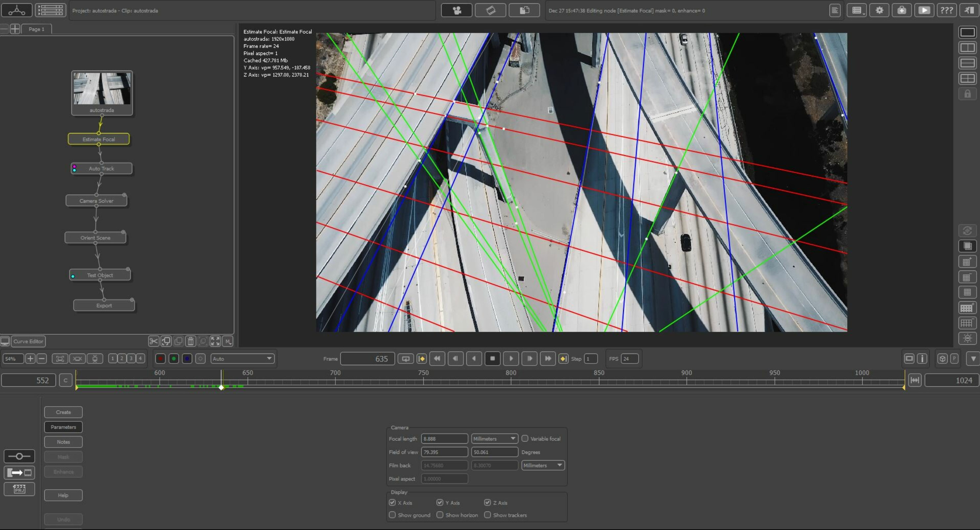Toggle the green channel button
980x530 pixels.
174,359
